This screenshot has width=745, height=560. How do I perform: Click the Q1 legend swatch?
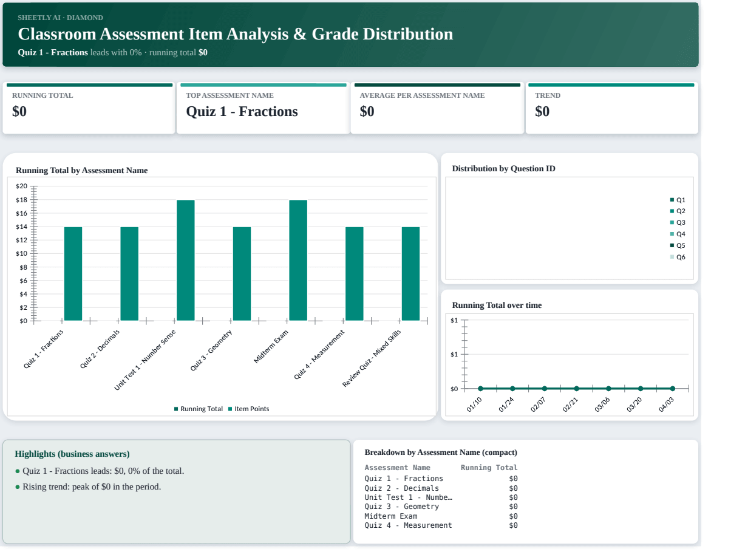672,200
